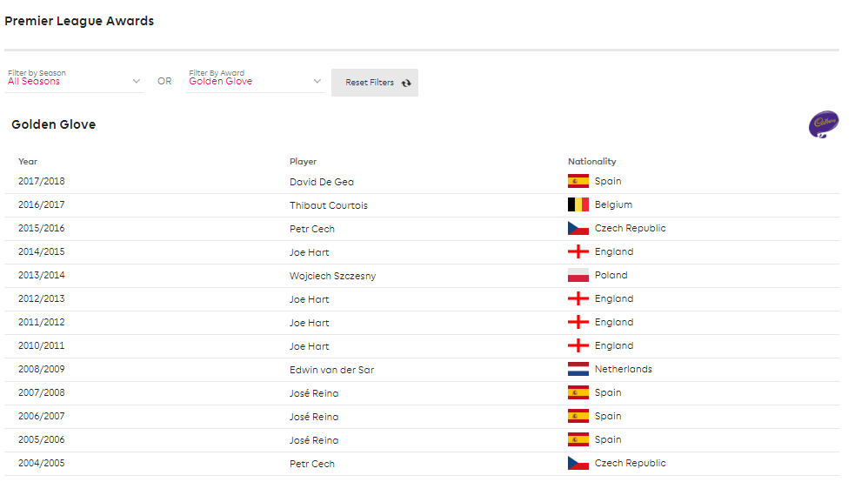Screen dimensions: 868x482
Task: Click the Nationality column header
Action: point(591,161)
